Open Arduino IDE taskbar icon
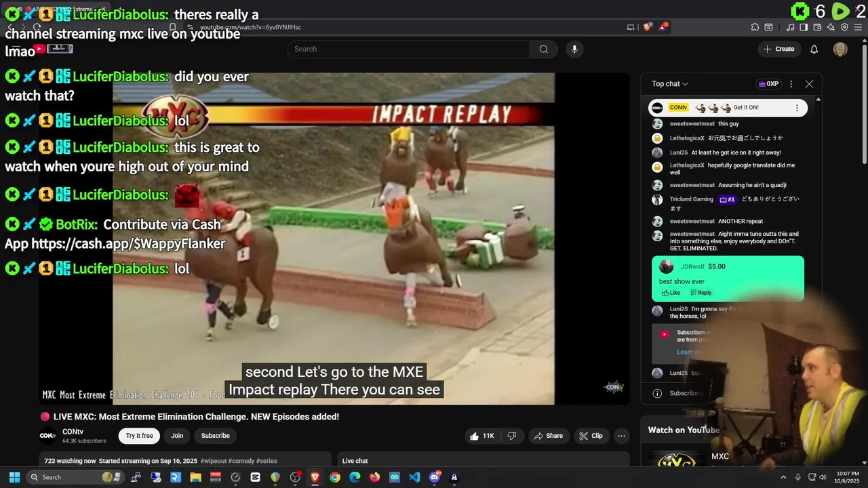Viewport: 868px width, 488px height. (x=395, y=477)
